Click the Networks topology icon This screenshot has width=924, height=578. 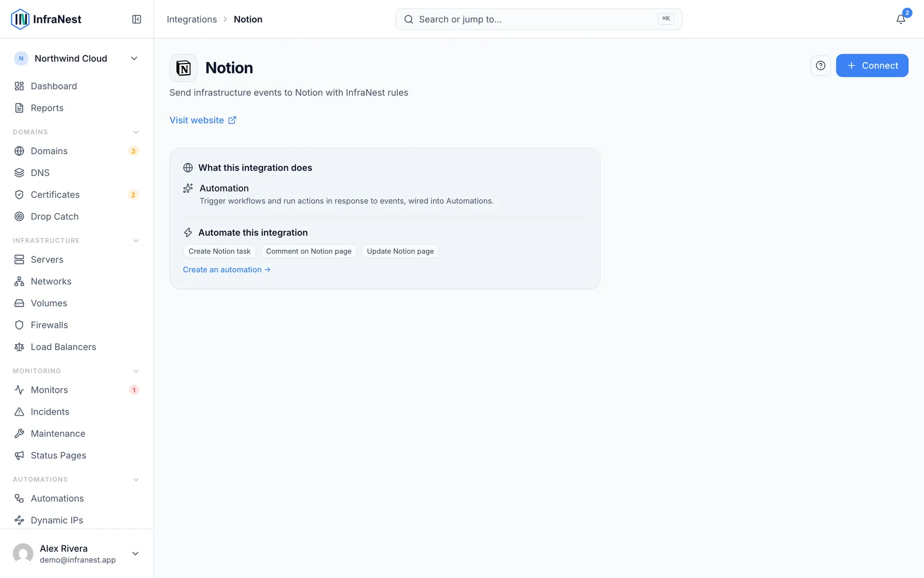[19, 281]
